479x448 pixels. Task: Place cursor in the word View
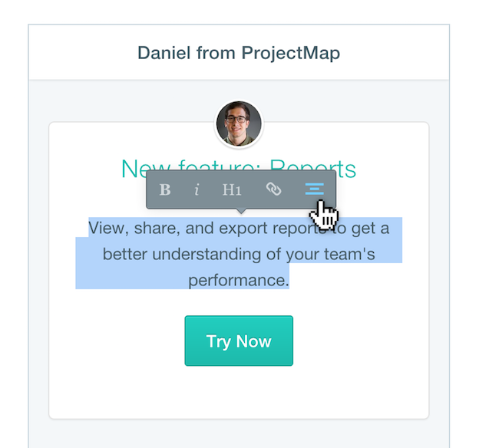[106, 228]
